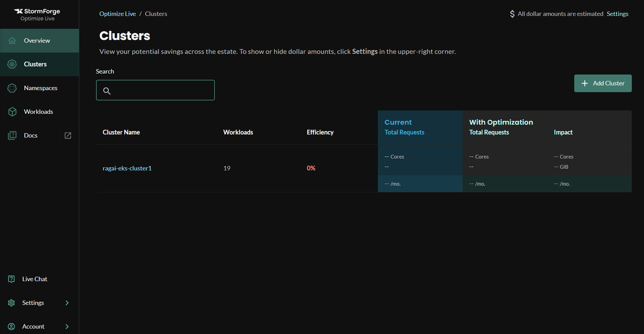Screen dimensions: 644x334
Task: Click the 0% efficiency value
Action: [311, 168]
